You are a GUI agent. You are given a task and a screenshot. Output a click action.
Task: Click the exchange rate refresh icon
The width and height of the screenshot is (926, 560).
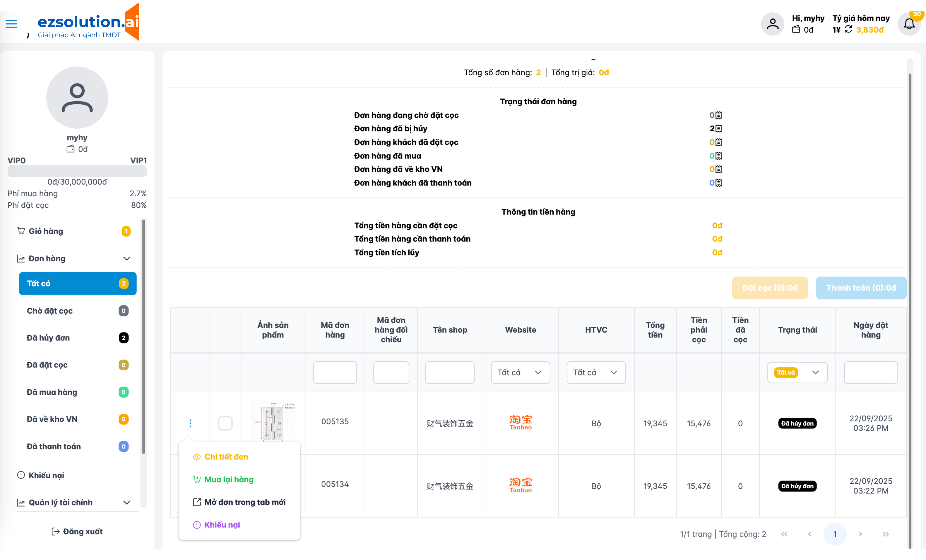pyautogui.click(x=848, y=29)
